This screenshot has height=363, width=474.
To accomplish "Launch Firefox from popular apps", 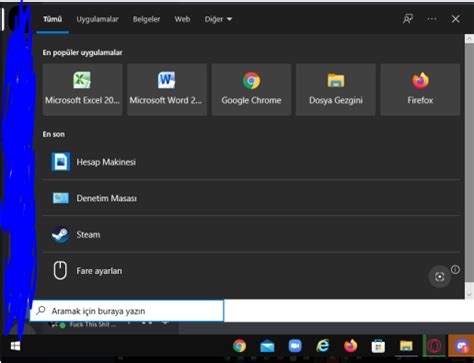I will click(420, 90).
